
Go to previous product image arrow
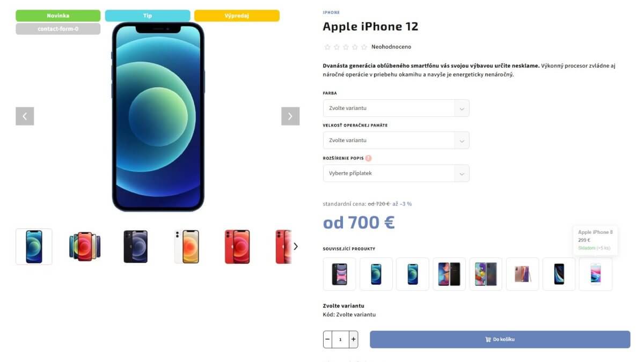pos(25,116)
